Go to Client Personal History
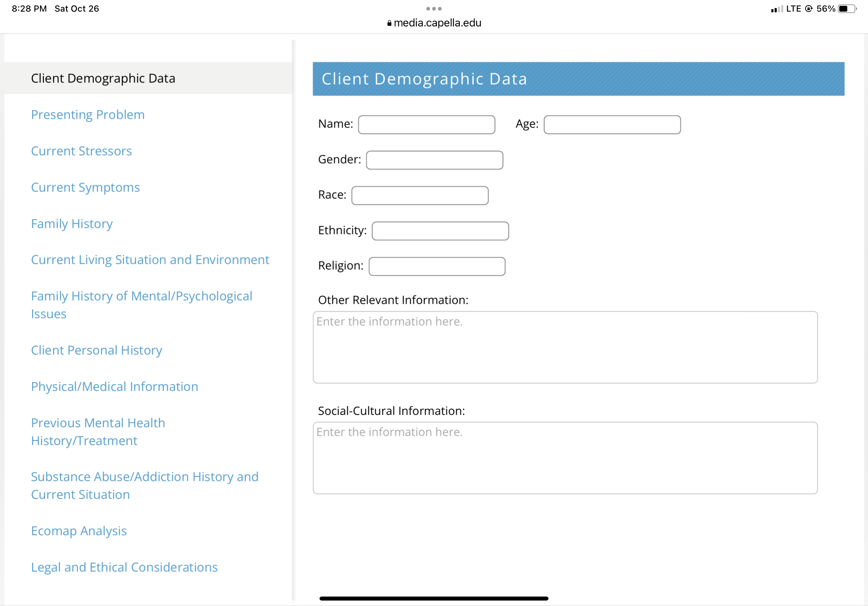Image resolution: width=868 pixels, height=606 pixels. 96,350
